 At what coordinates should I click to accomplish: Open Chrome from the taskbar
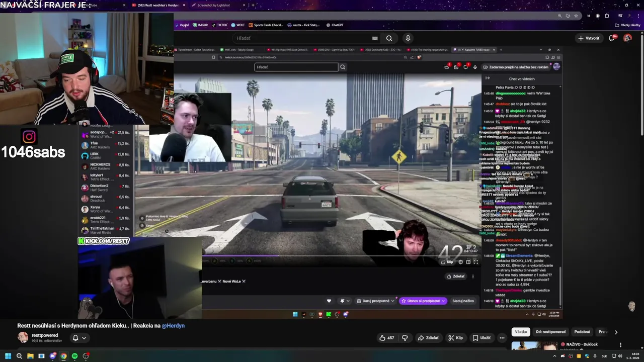(63, 356)
